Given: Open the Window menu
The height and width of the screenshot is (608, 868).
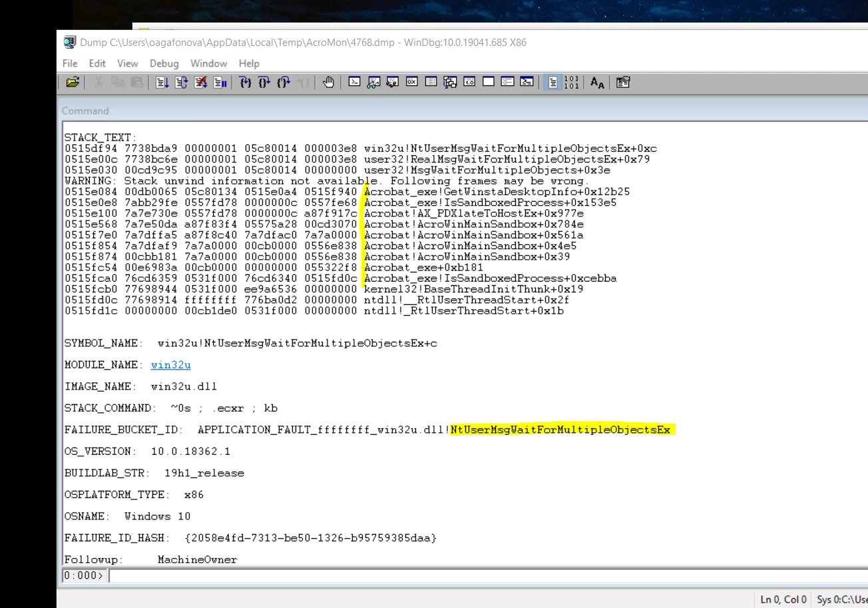Looking at the screenshot, I should coord(208,63).
